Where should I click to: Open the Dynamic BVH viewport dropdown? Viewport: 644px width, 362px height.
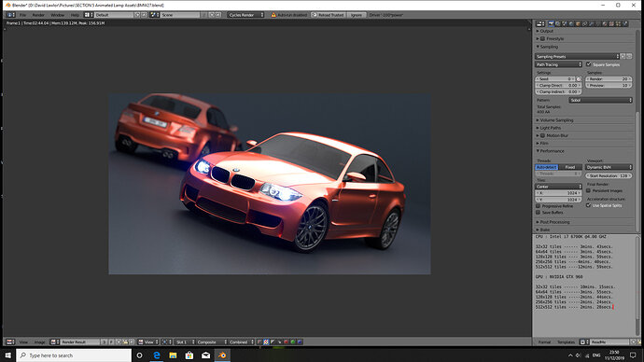609,167
